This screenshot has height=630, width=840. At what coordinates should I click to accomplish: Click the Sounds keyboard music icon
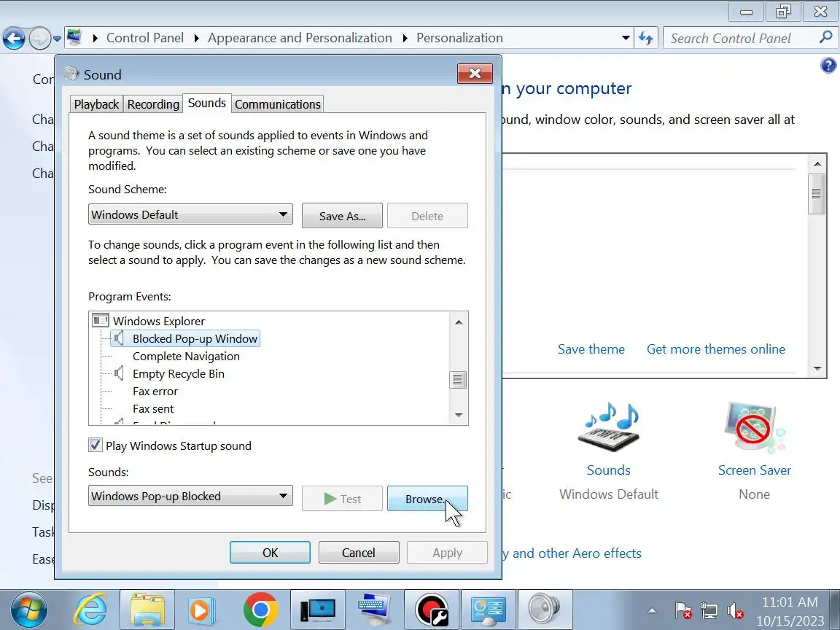click(x=609, y=427)
